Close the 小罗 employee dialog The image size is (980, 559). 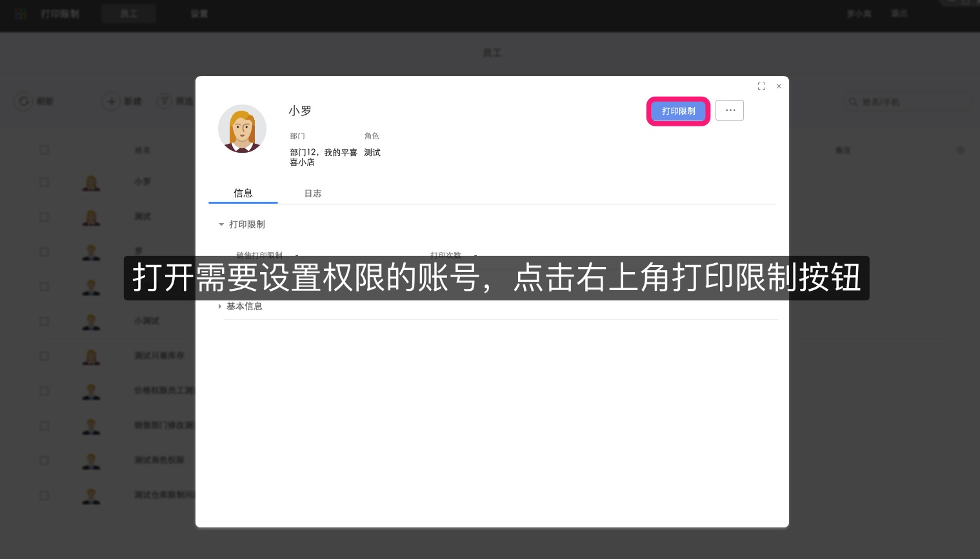[x=779, y=86]
